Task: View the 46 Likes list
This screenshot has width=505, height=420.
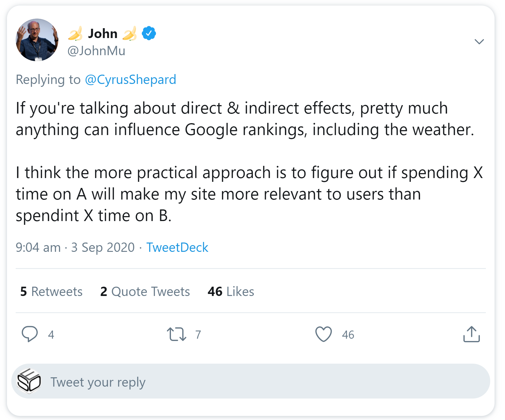Action: [x=230, y=291]
